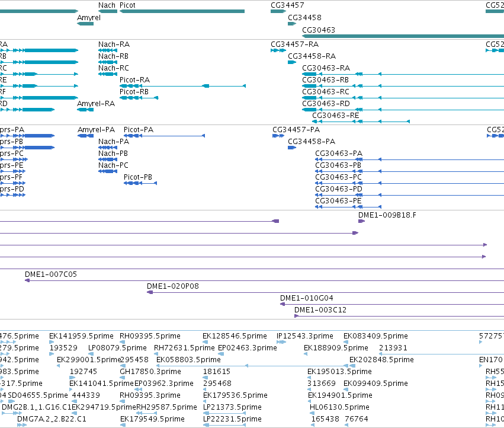Click EST EK179549.5prime
Screen dimensions: 504x428
[152, 419]
